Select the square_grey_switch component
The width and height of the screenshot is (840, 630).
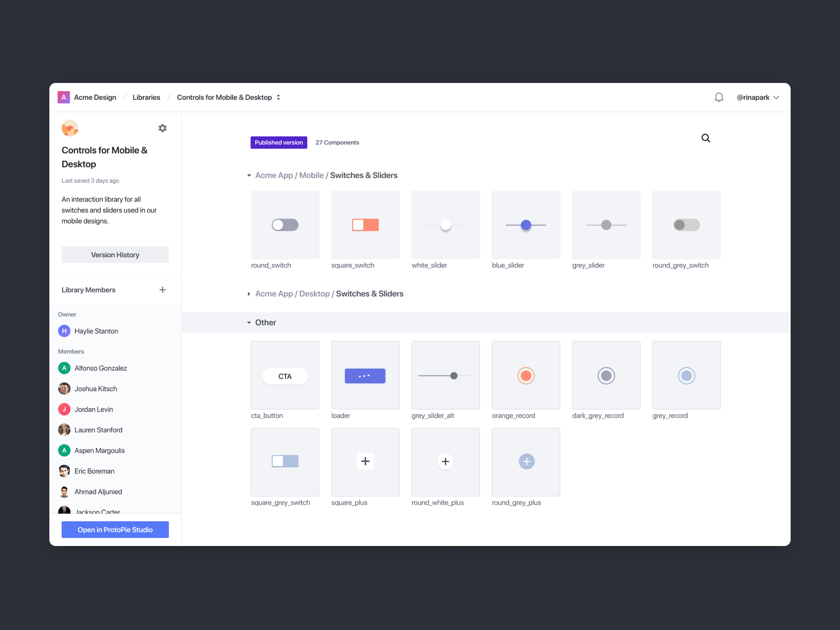tap(285, 462)
